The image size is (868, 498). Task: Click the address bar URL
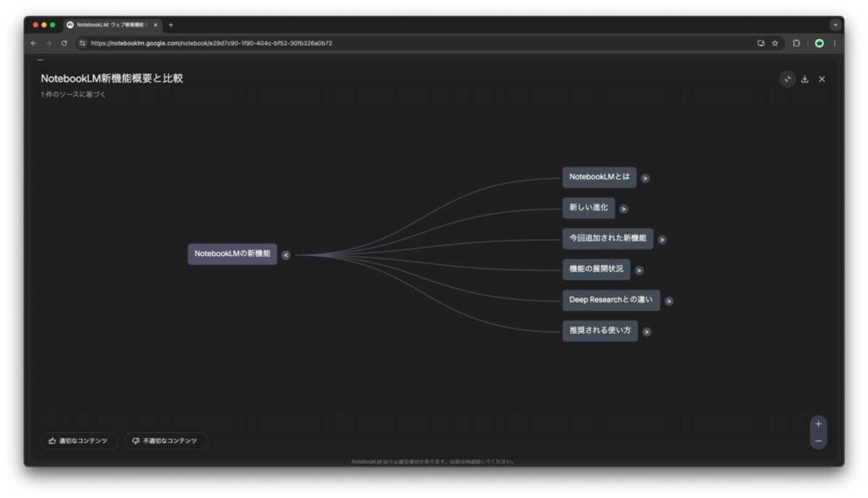point(211,43)
